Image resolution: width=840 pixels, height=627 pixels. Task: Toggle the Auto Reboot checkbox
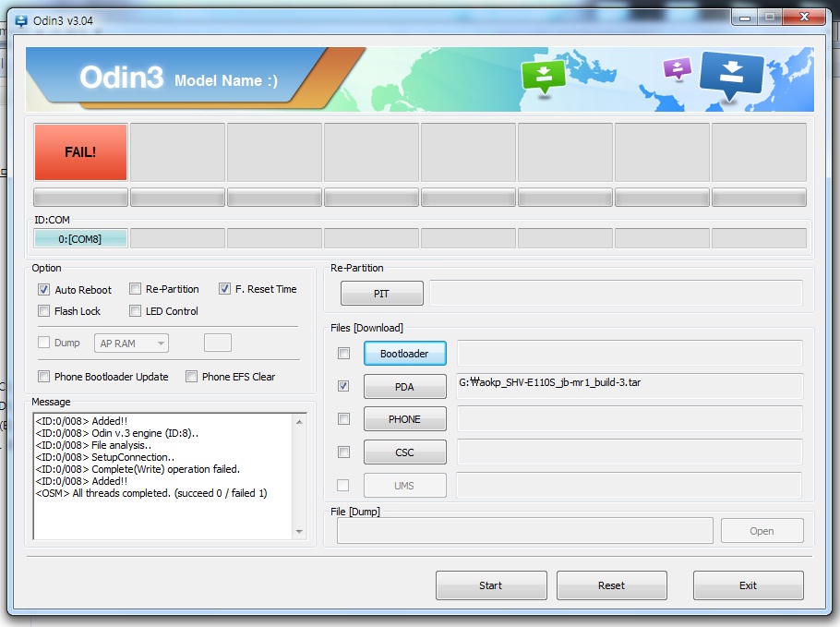click(x=44, y=290)
